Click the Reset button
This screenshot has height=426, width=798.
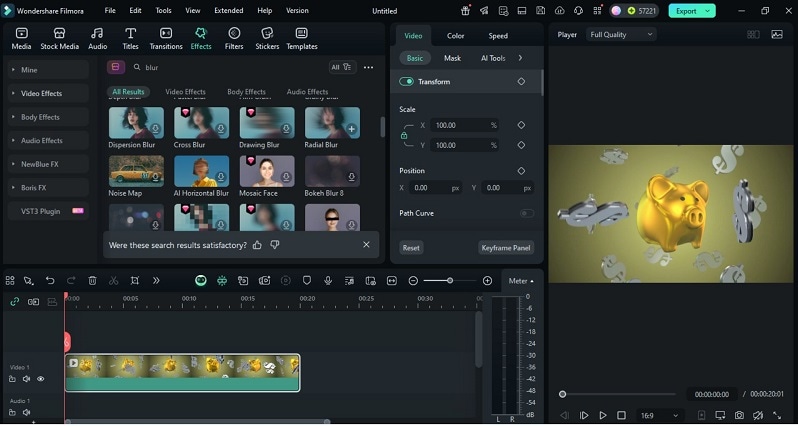(411, 248)
